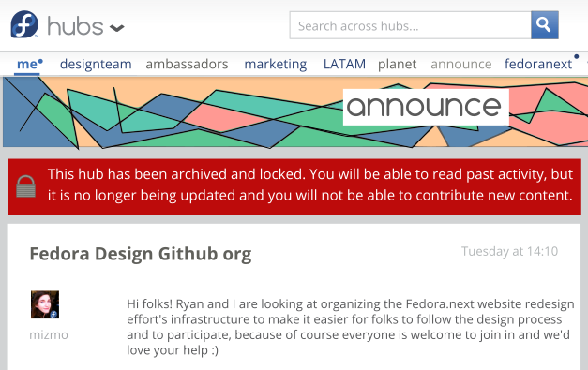
Task: Open the ambassadors hub tab
Action: pyautogui.click(x=187, y=64)
